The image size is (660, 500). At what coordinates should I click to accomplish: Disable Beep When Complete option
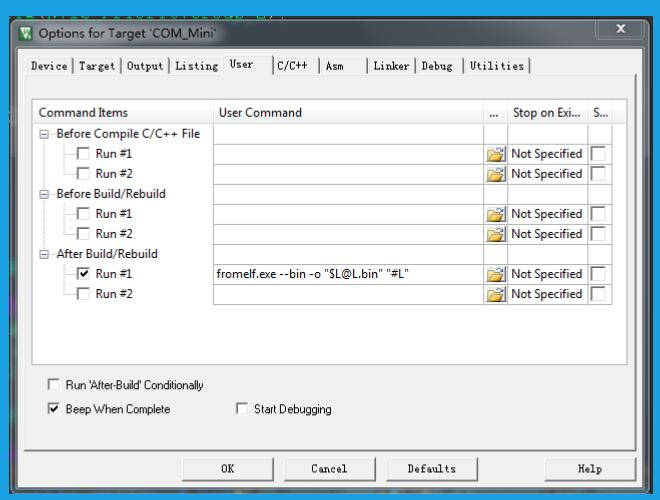[53, 409]
